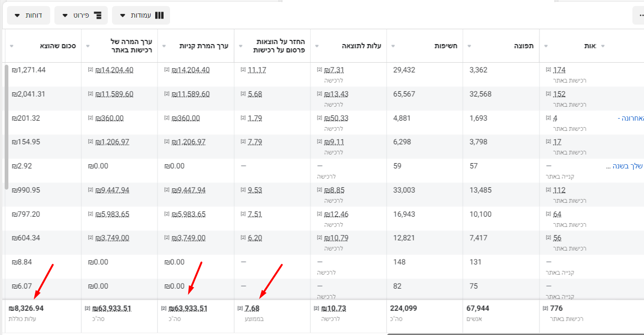Open column menu arrow for עלות לתוצאה
644x335 pixels.
coord(317,46)
